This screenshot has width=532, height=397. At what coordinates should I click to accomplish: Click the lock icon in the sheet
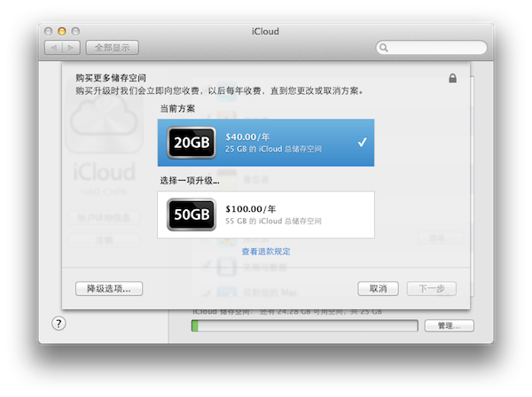(452, 78)
